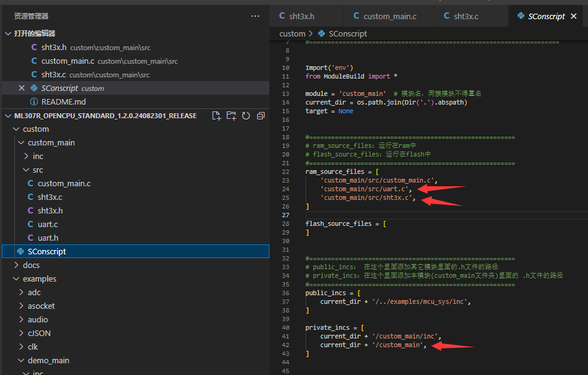Click the ram_source_files assignment line
Viewport: 588px width, 375px height.
click(x=342, y=171)
